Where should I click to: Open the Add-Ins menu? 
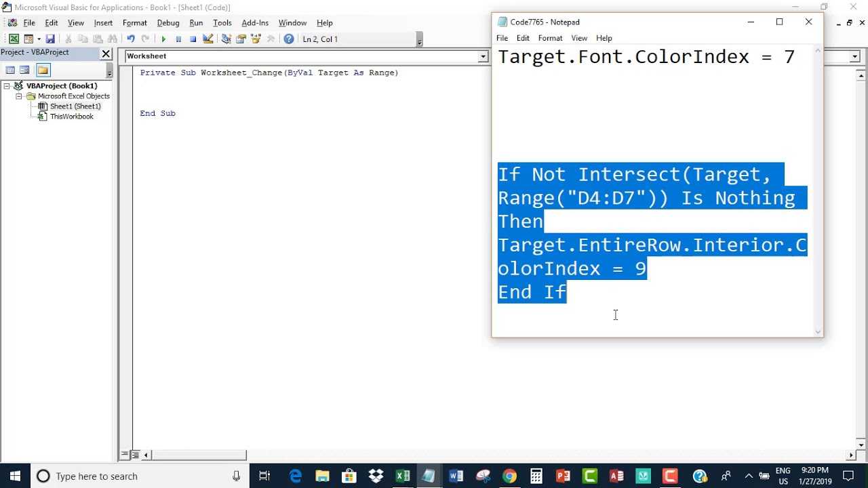pyautogui.click(x=255, y=23)
